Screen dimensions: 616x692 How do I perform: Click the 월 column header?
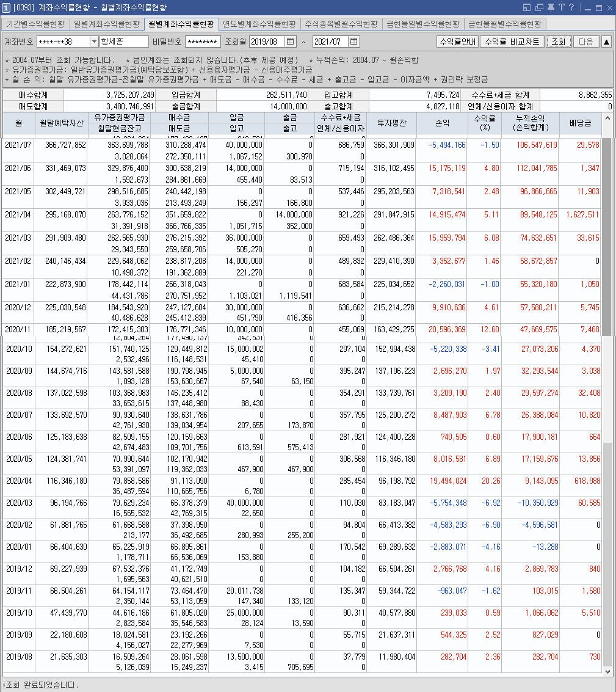tap(18, 123)
